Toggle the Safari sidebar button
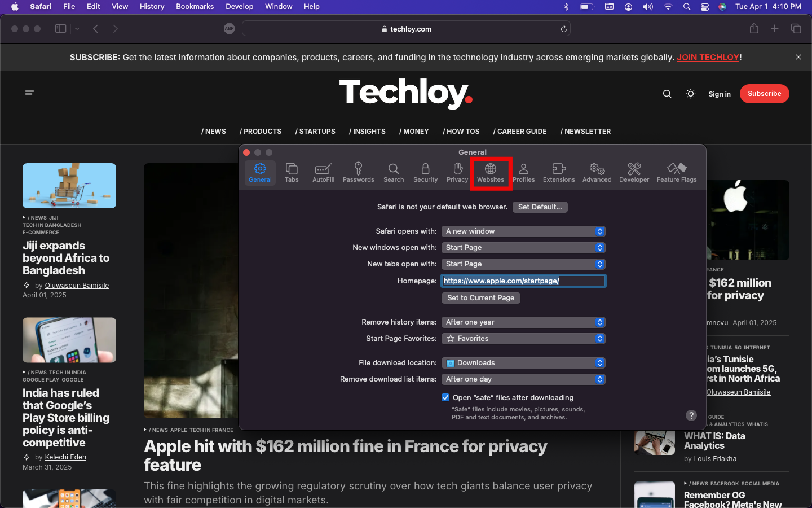Screen dimensions: 812x508 click(x=60, y=28)
